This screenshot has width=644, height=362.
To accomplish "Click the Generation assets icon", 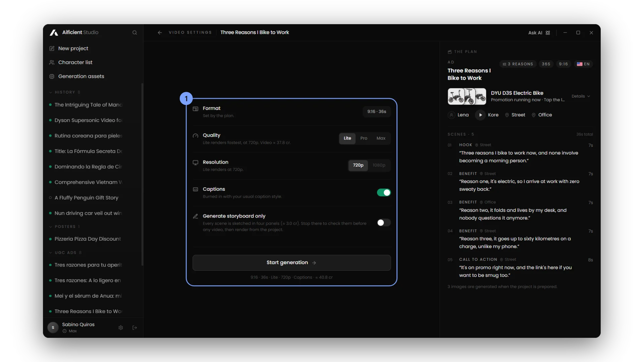I will [52, 76].
